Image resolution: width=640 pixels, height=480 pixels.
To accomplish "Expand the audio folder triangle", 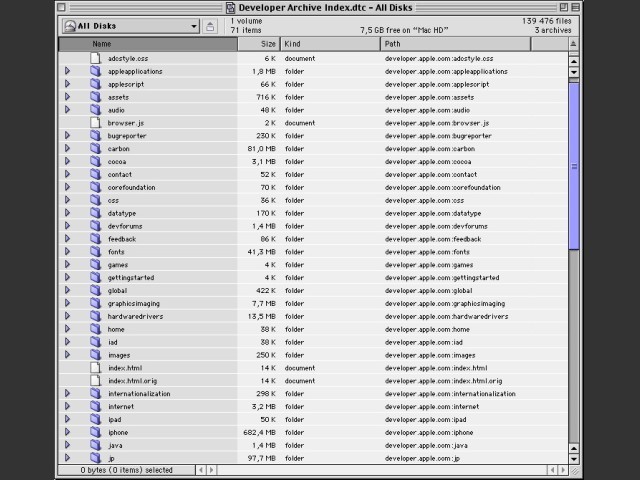I will [x=67, y=110].
